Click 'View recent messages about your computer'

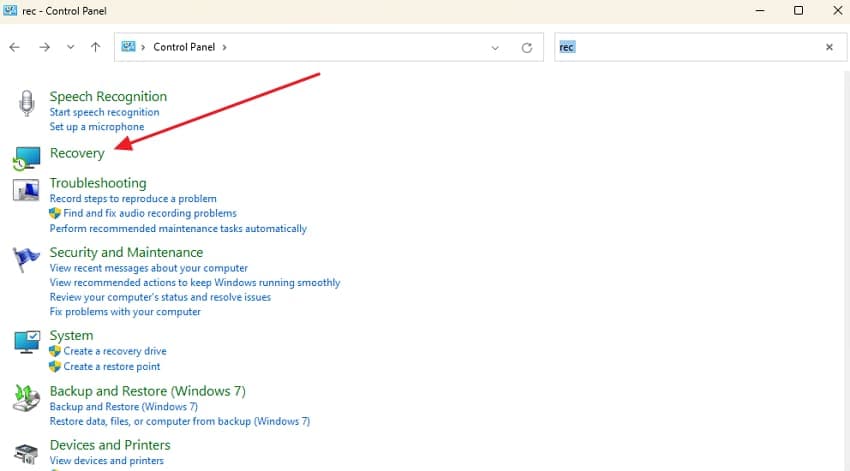(149, 268)
